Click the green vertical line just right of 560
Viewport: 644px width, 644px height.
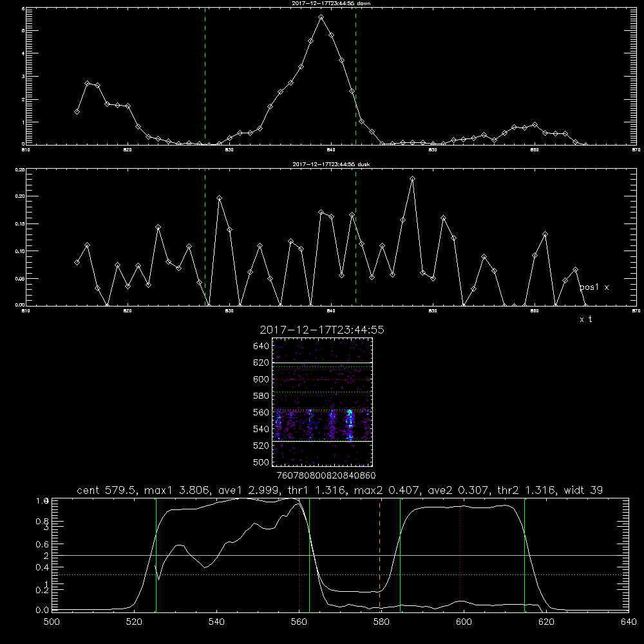click(x=309, y=554)
